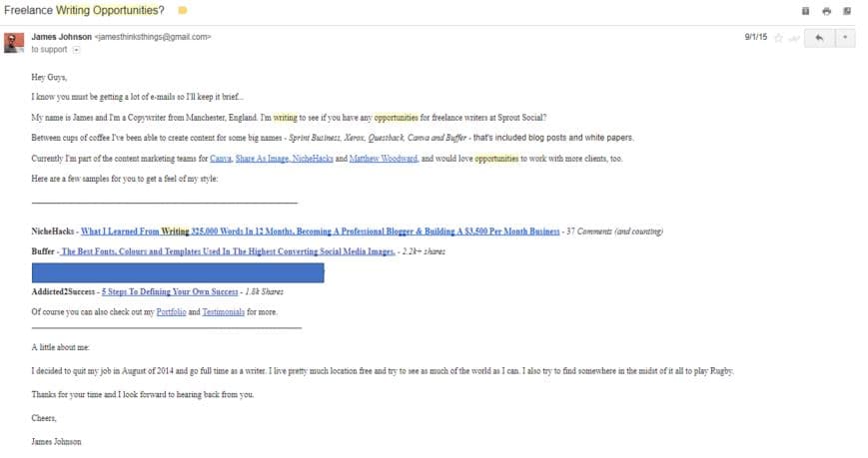Click the 'Hey Guys,' greeting line

click(49, 78)
